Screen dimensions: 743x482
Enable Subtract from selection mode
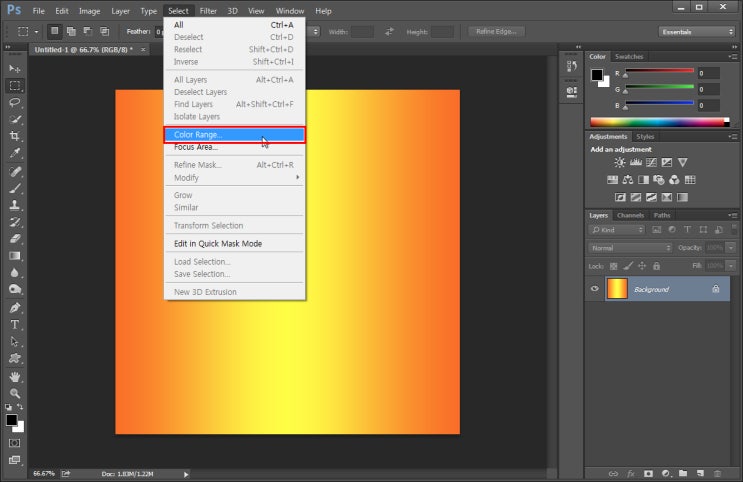(88, 31)
